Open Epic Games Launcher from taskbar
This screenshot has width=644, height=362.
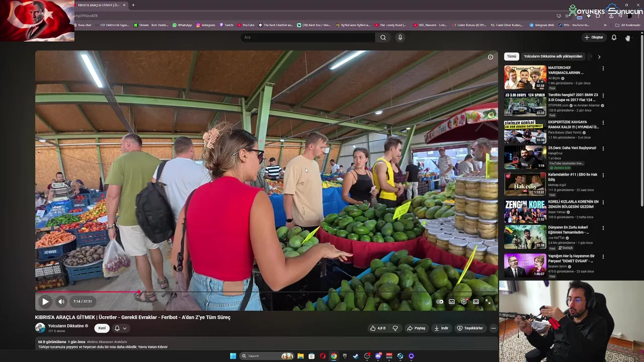pyautogui.click(x=345, y=356)
